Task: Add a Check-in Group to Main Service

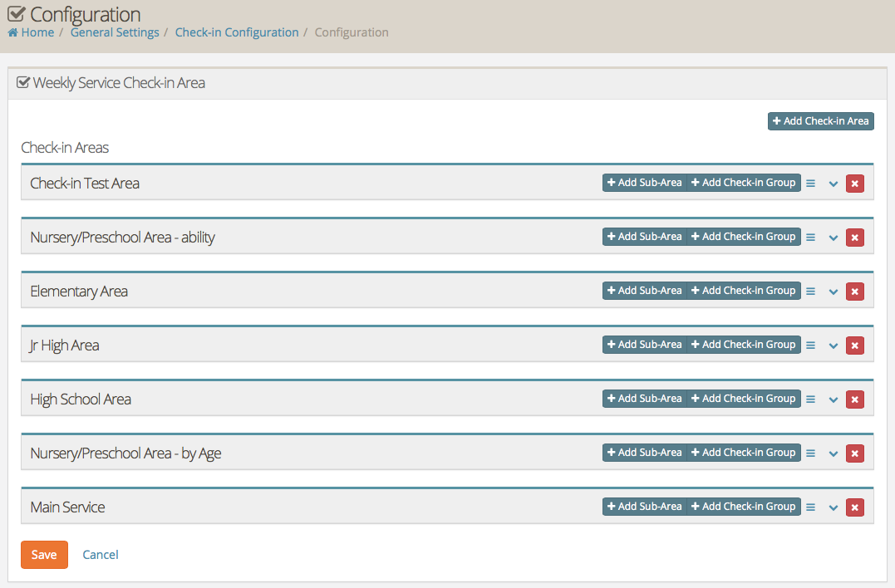Action: coord(744,506)
